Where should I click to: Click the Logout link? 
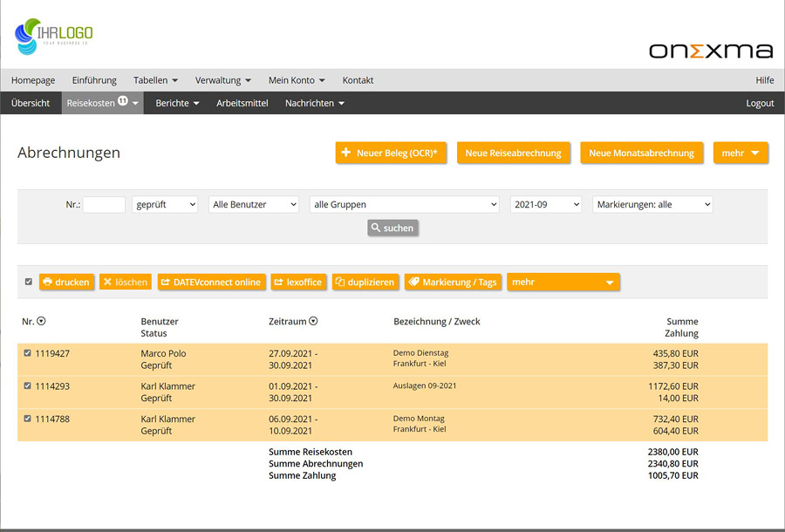point(760,103)
